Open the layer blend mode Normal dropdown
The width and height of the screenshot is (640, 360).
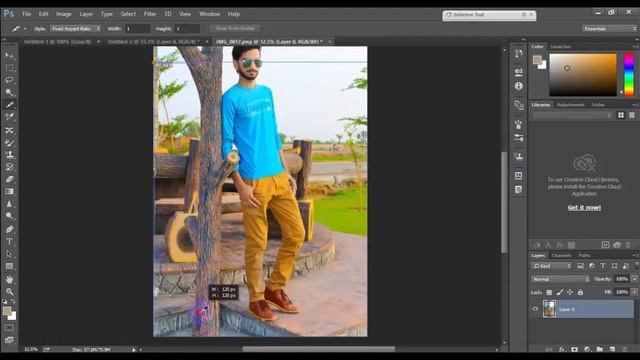point(560,279)
